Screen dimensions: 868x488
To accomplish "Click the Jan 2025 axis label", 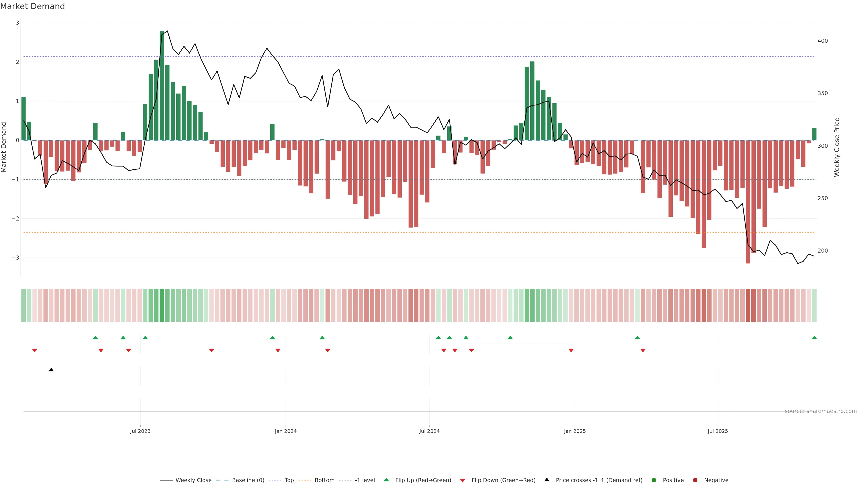I will (575, 431).
